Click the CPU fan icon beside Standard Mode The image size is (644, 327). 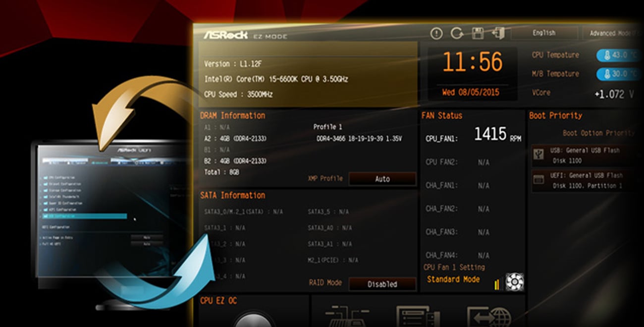coord(514,282)
